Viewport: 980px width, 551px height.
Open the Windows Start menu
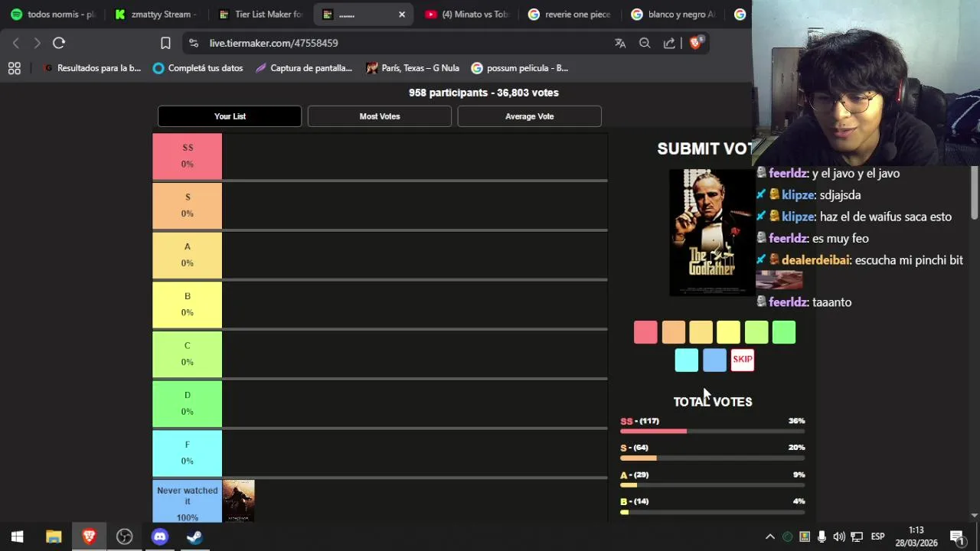pyautogui.click(x=17, y=536)
